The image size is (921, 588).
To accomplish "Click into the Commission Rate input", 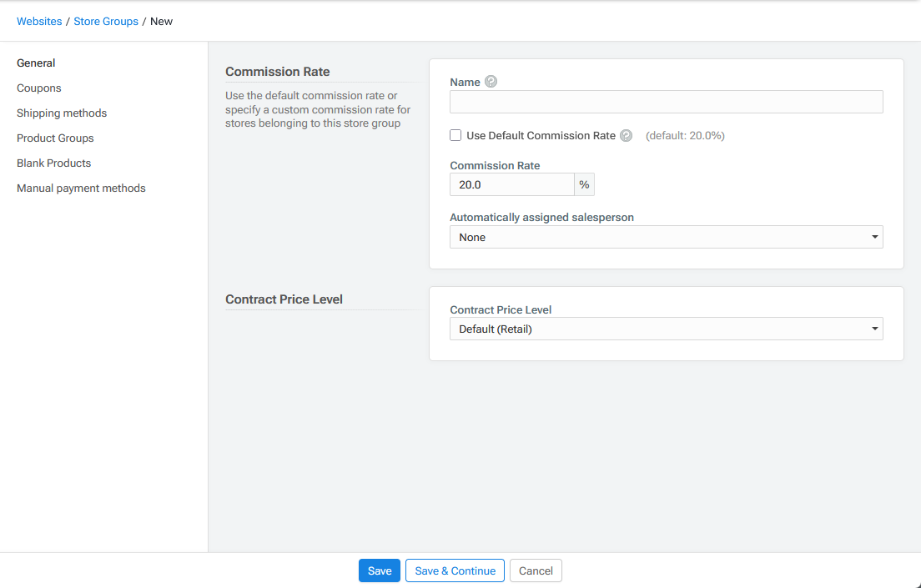I will (511, 184).
